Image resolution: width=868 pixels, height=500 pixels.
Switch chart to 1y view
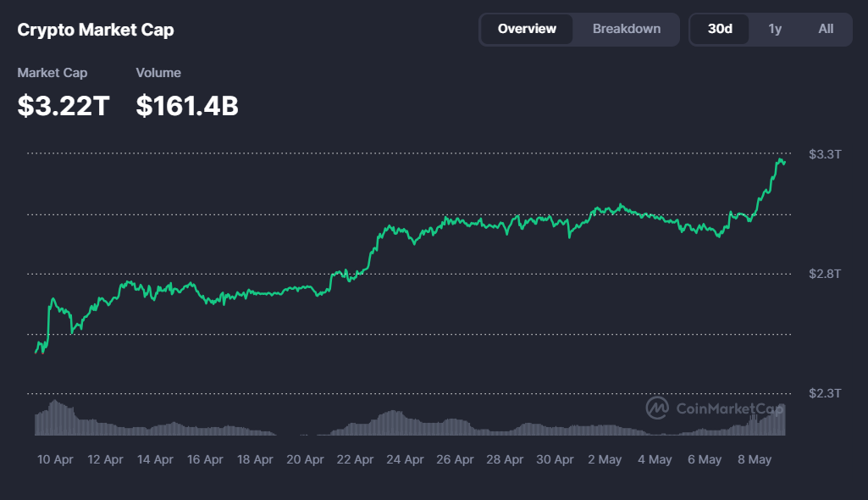click(775, 29)
